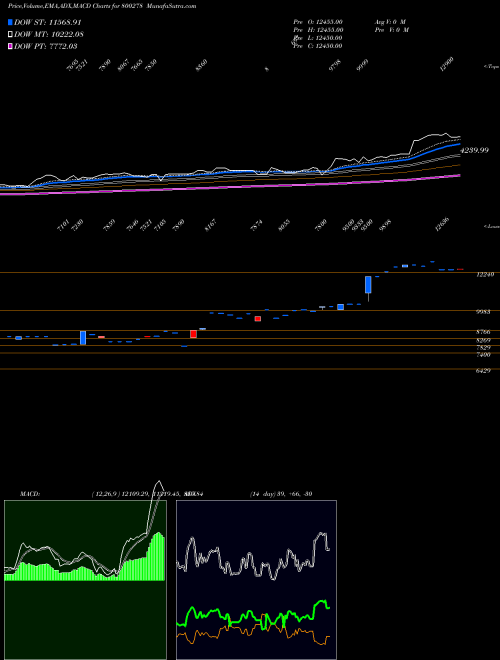Click the 7829 price level label
The image size is (500, 660).
pos(484,348)
